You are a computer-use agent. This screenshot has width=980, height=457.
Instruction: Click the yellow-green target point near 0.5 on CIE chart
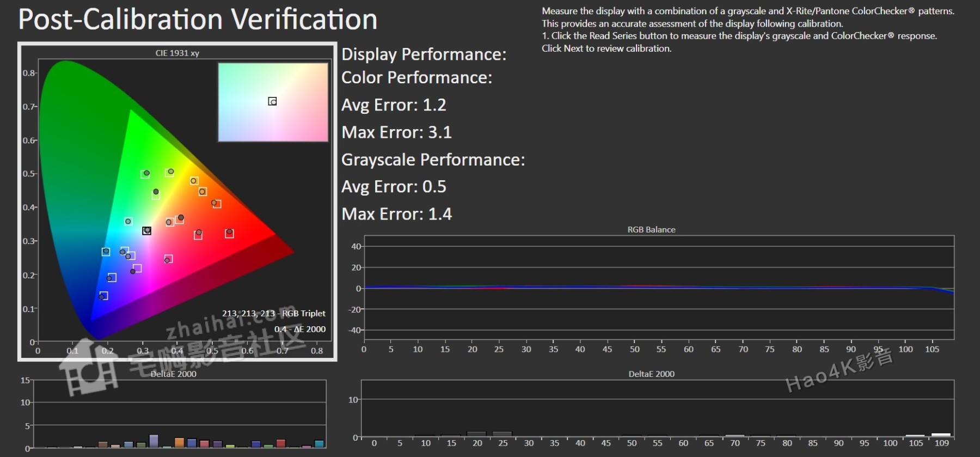tap(170, 172)
